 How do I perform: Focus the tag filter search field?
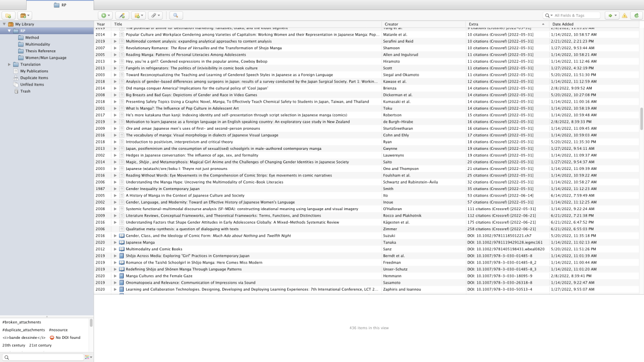(43, 357)
